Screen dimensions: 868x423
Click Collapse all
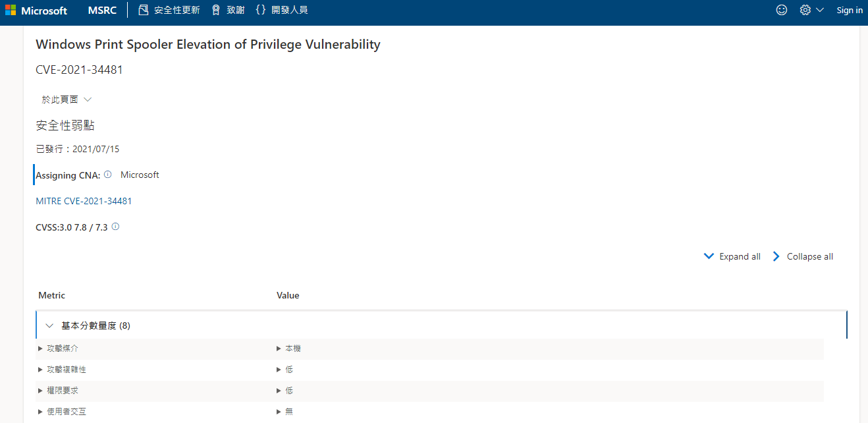point(802,256)
